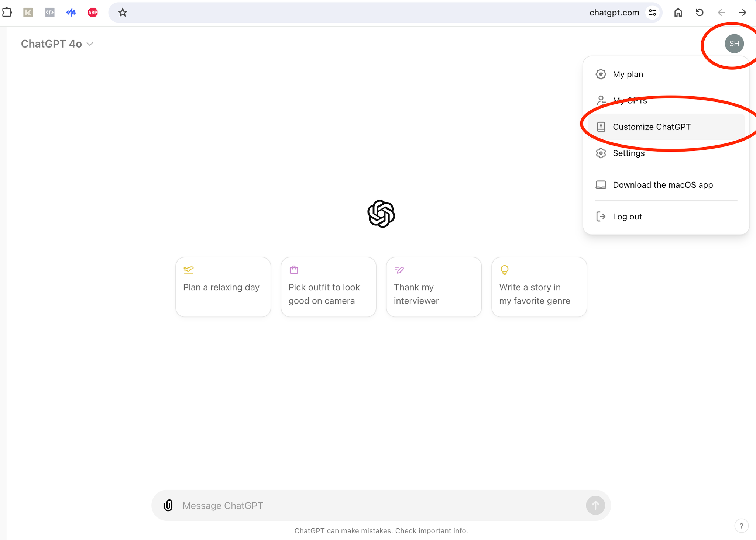The width and height of the screenshot is (756, 540).
Task: Select the Thank my interviewer card
Action: point(434,287)
